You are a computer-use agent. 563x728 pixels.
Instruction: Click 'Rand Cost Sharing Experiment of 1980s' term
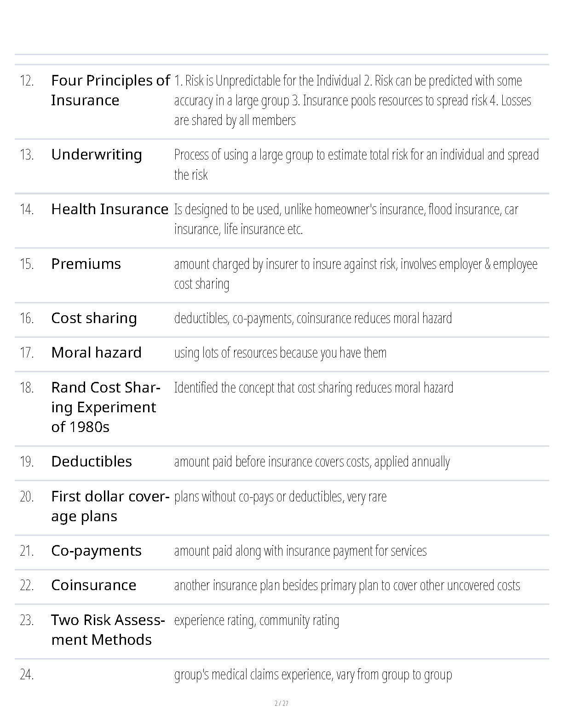[106, 407]
